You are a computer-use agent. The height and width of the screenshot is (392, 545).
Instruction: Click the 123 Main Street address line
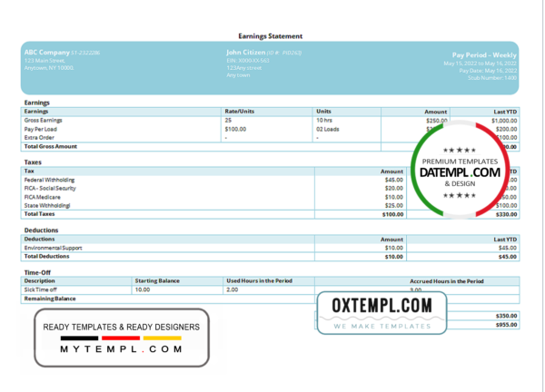pos(45,61)
